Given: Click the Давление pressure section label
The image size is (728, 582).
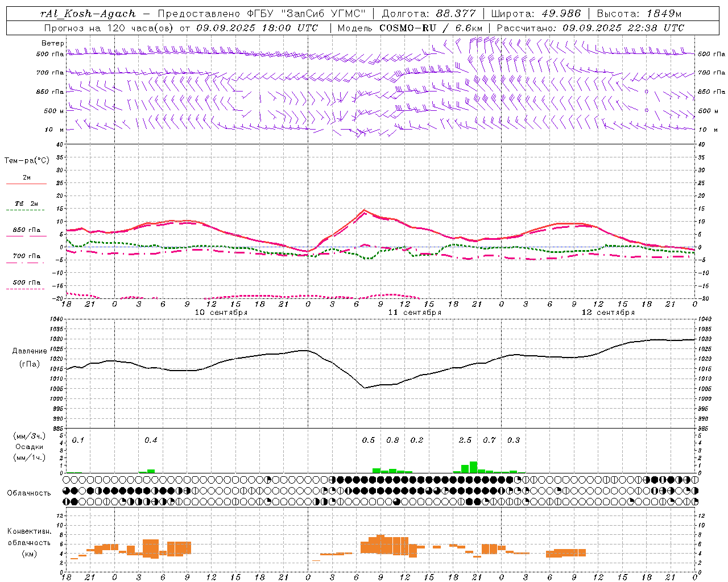Looking at the screenshot, I should tap(30, 351).
